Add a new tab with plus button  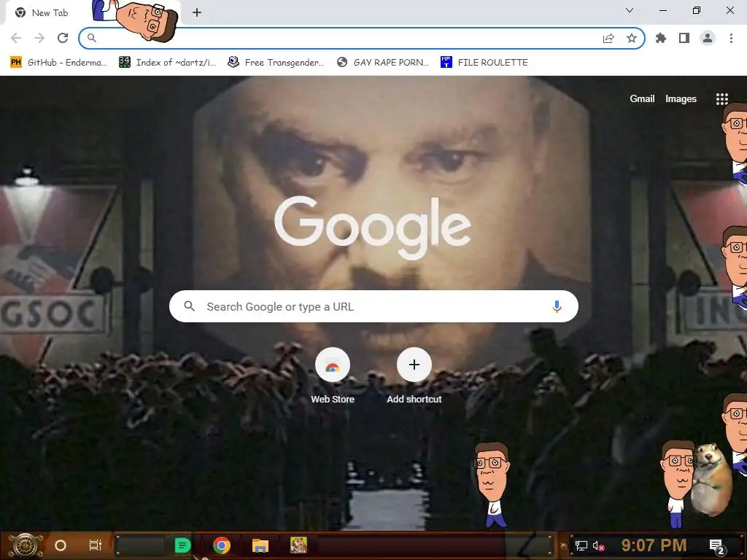(x=197, y=12)
